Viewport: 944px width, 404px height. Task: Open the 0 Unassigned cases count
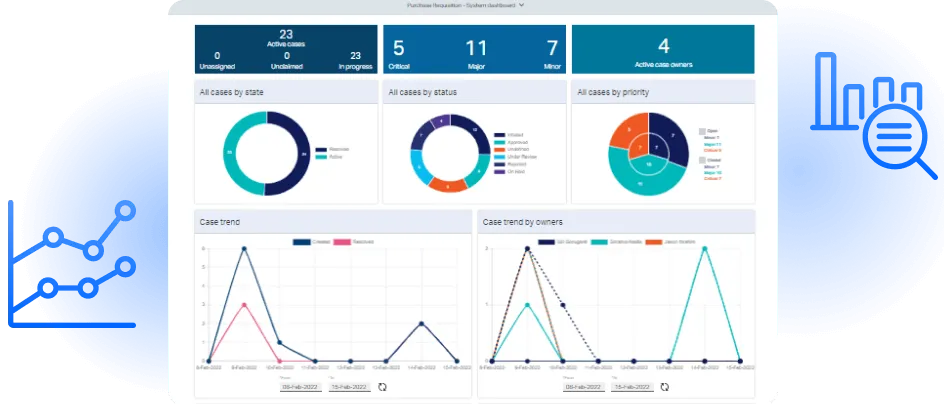pos(217,55)
